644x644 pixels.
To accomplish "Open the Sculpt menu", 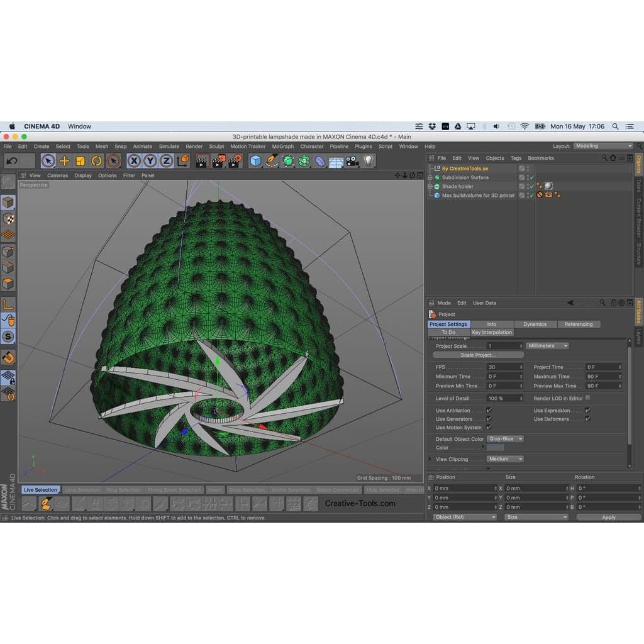I will 216,146.
